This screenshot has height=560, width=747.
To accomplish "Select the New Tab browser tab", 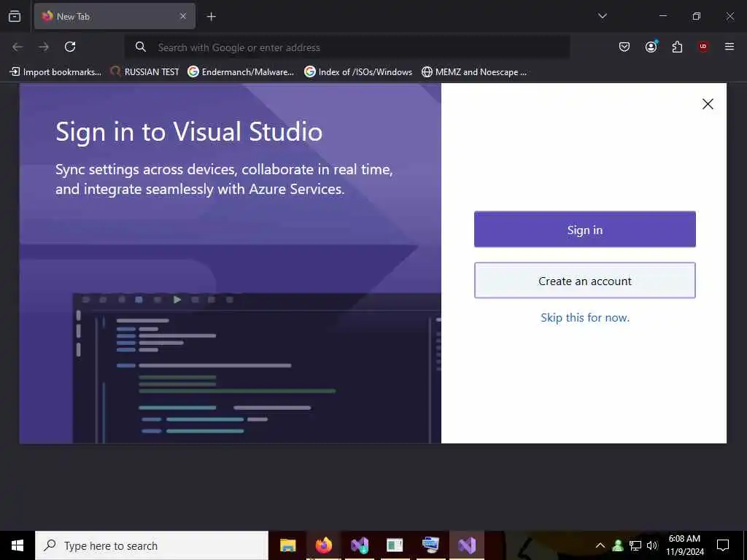I will click(x=115, y=16).
